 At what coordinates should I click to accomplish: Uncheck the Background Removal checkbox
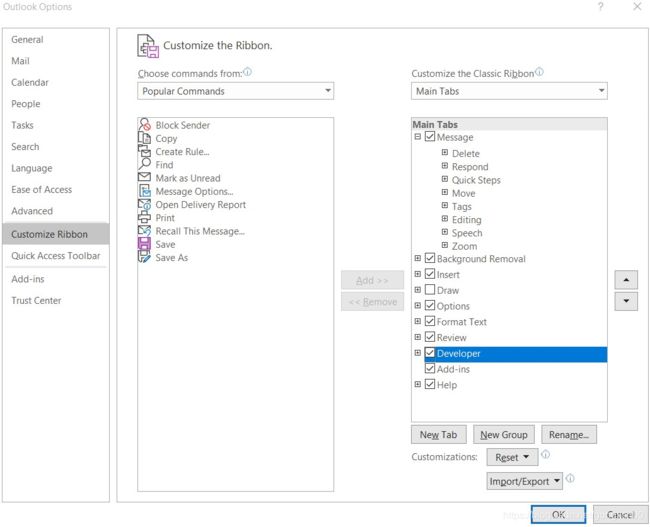(430, 258)
